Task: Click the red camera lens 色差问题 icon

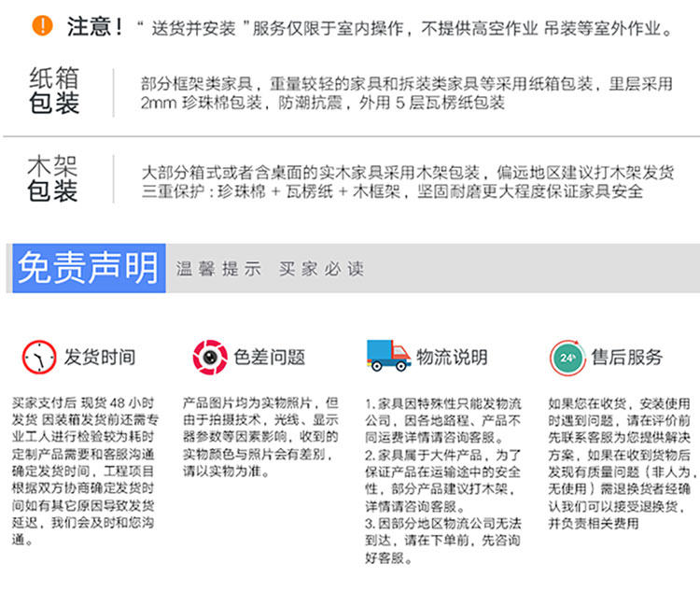Action: (210, 357)
